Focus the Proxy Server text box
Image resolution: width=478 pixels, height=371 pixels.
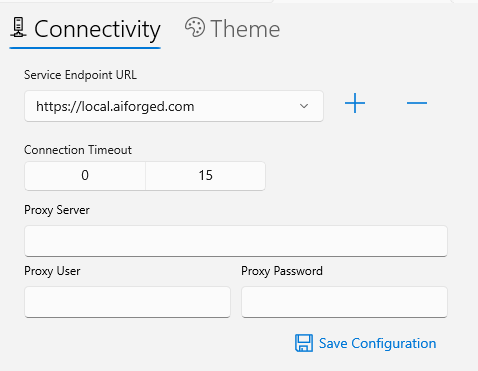(x=236, y=241)
